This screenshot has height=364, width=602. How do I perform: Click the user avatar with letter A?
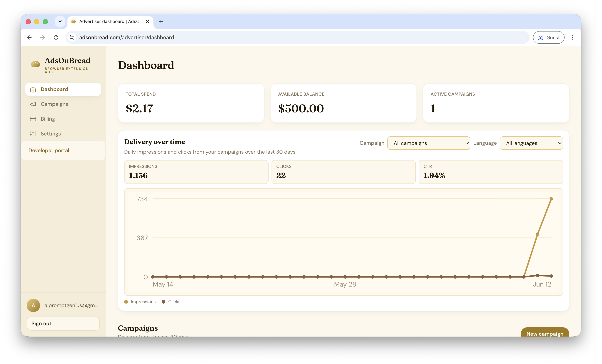pos(33,305)
